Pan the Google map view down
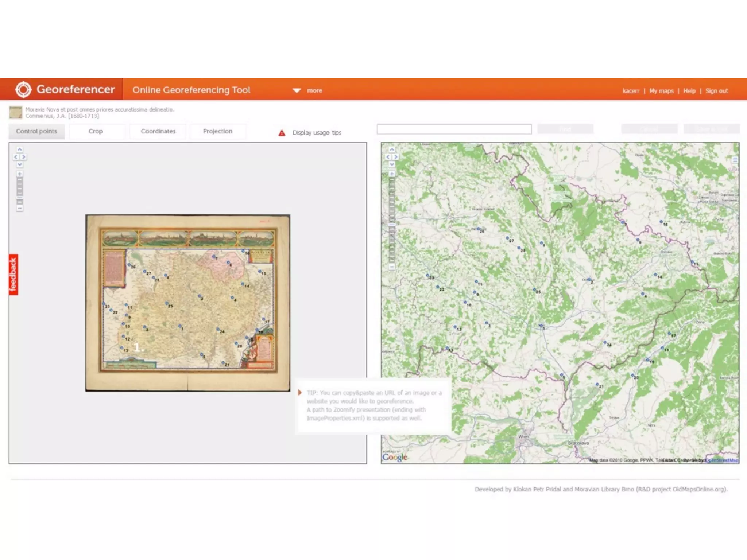 [392, 164]
